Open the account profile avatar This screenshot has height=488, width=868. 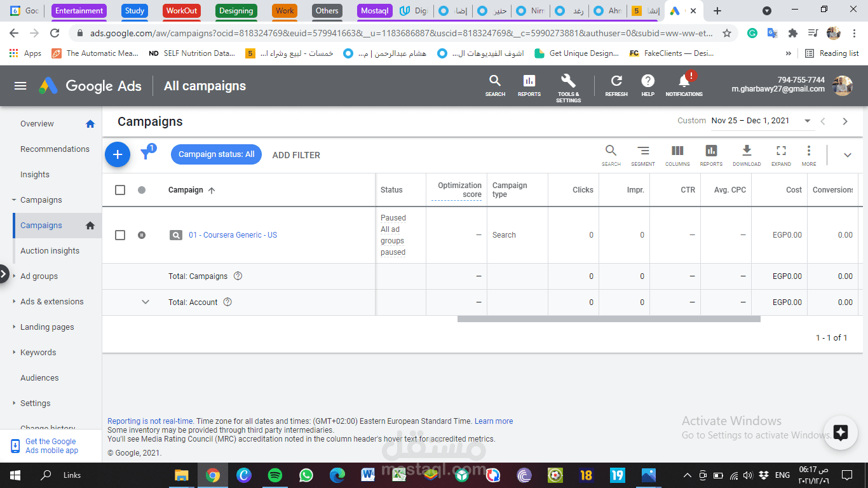click(843, 85)
